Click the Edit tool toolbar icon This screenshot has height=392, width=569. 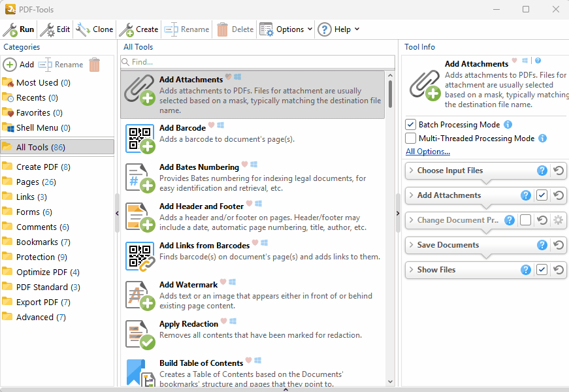pos(47,29)
